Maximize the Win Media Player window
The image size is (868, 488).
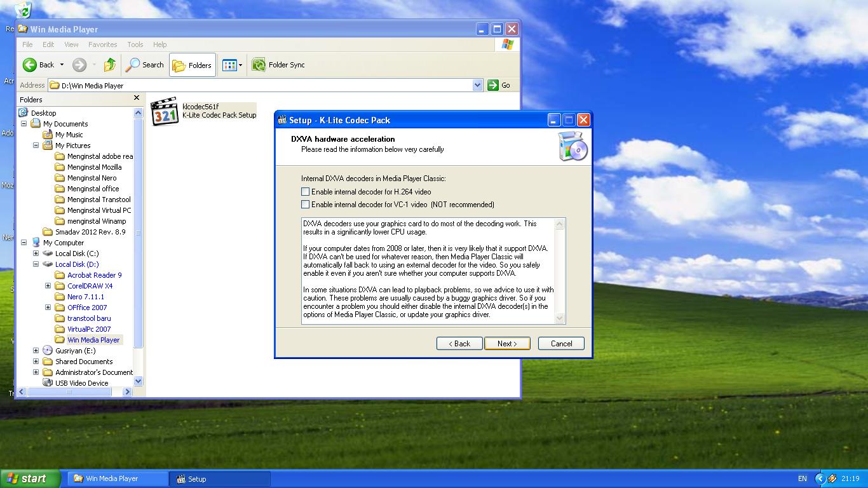tap(497, 29)
